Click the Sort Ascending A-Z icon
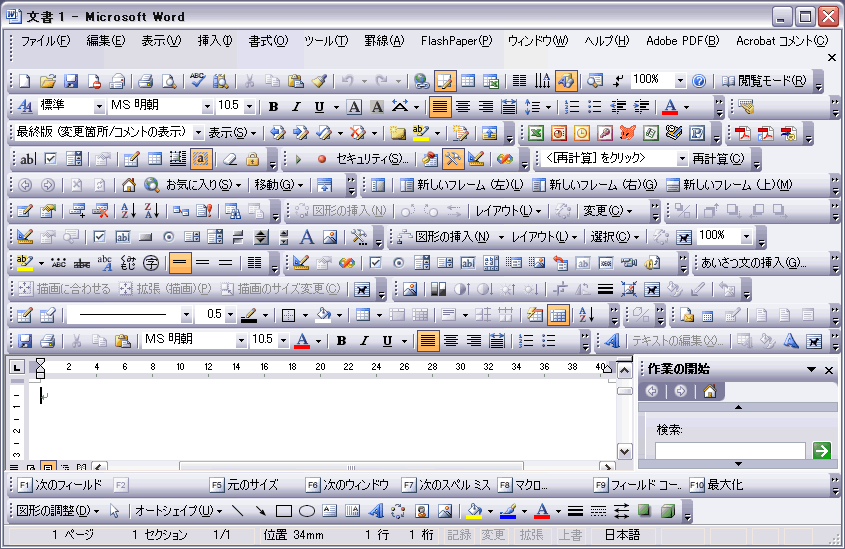845x549 pixels. (x=128, y=211)
